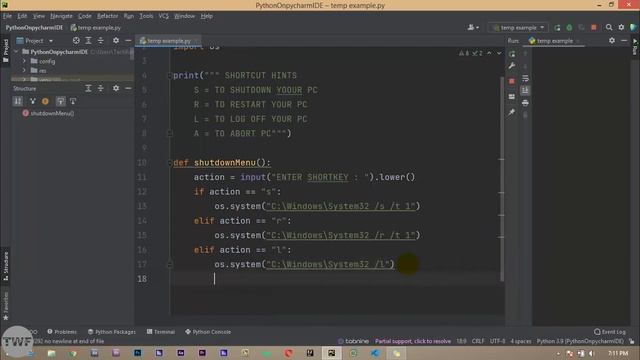Open temp example run configuration dropdown

518,27
